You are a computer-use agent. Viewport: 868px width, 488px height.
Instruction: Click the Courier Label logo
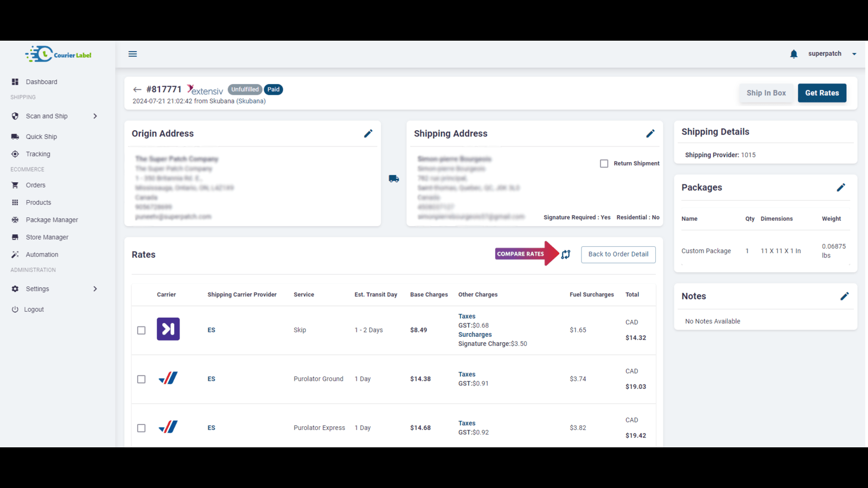click(x=59, y=54)
